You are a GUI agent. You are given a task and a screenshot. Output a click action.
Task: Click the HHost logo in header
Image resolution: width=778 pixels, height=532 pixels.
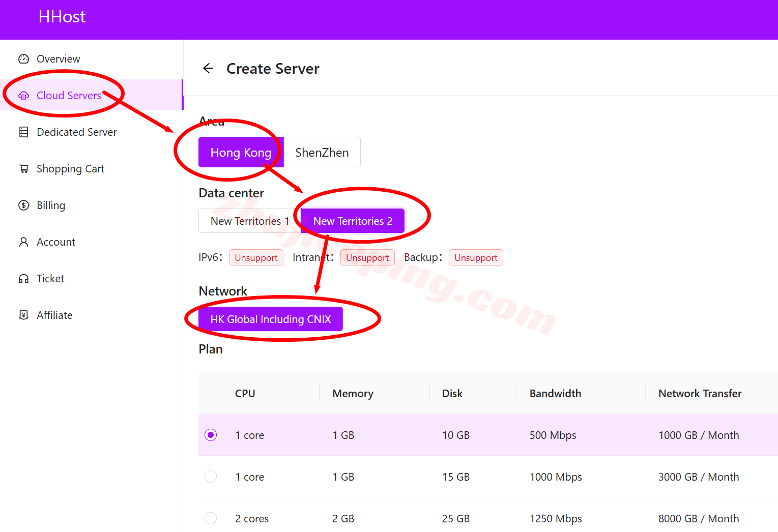coord(62,16)
